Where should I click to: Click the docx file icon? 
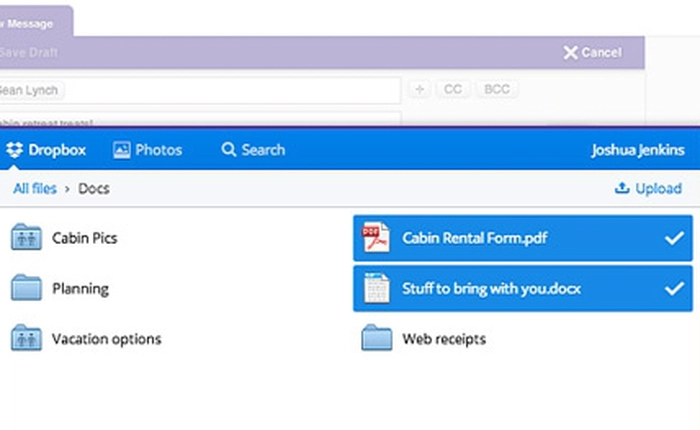tap(376, 288)
